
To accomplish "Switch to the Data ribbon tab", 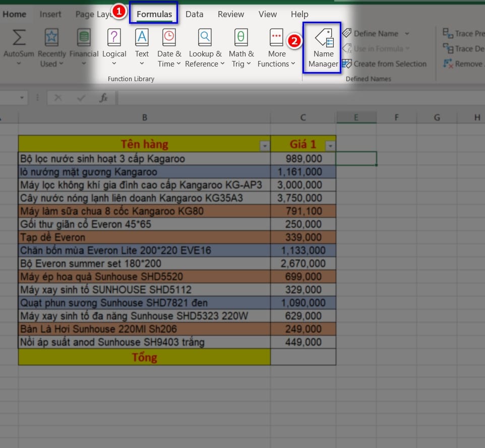I will coord(194,14).
